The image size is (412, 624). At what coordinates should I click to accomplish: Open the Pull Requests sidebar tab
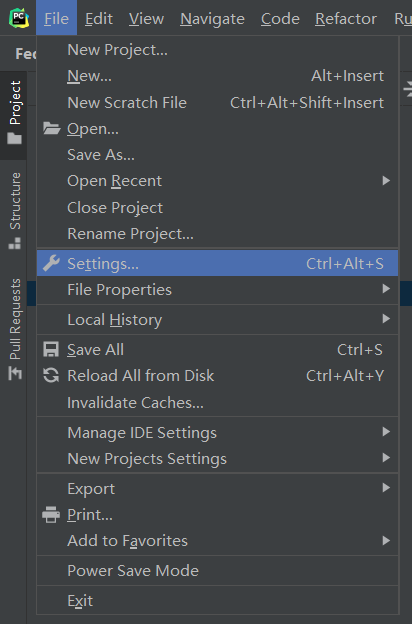[x=15, y=330]
